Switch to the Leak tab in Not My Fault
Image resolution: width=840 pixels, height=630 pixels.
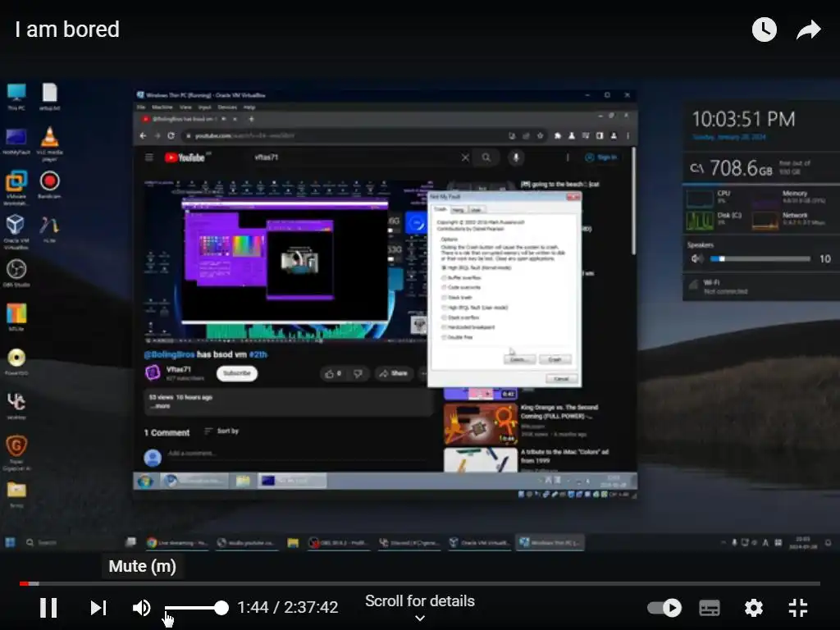tap(476, 209)
